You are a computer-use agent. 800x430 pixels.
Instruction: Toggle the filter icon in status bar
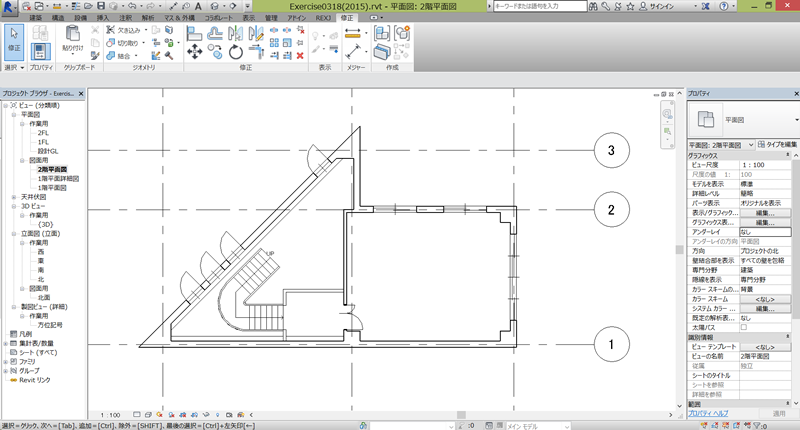757,425
